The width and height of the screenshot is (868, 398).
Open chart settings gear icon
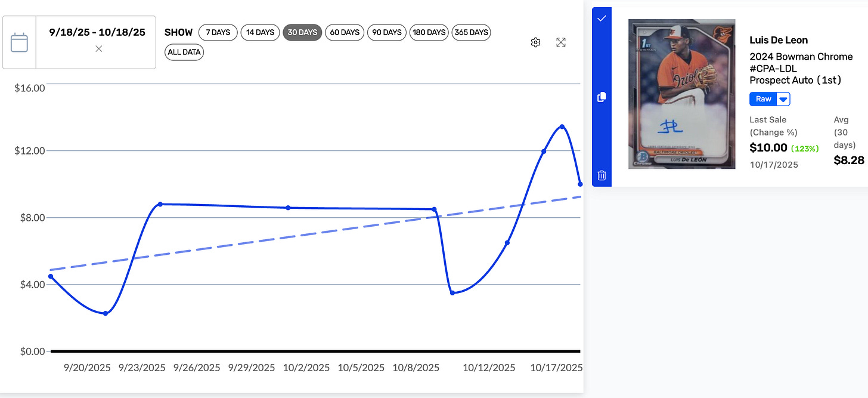click(x=535, y=42)
